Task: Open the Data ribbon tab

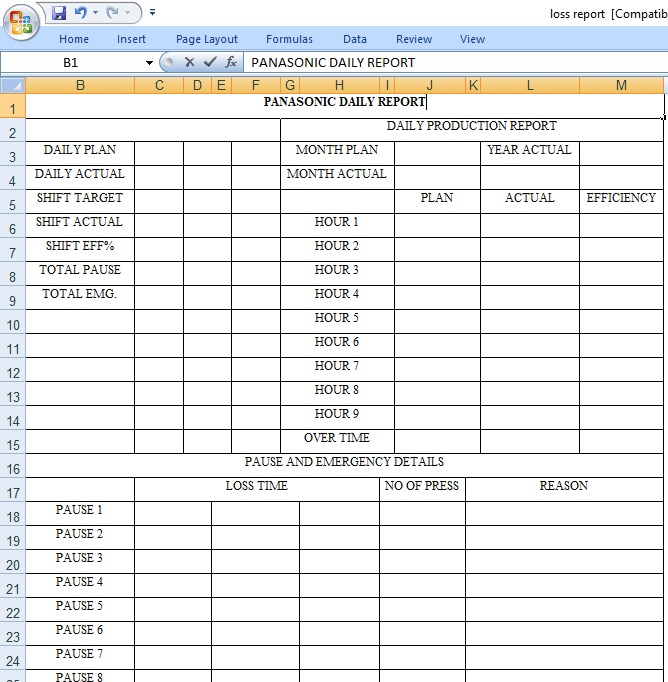Action: tap(355, 39)
